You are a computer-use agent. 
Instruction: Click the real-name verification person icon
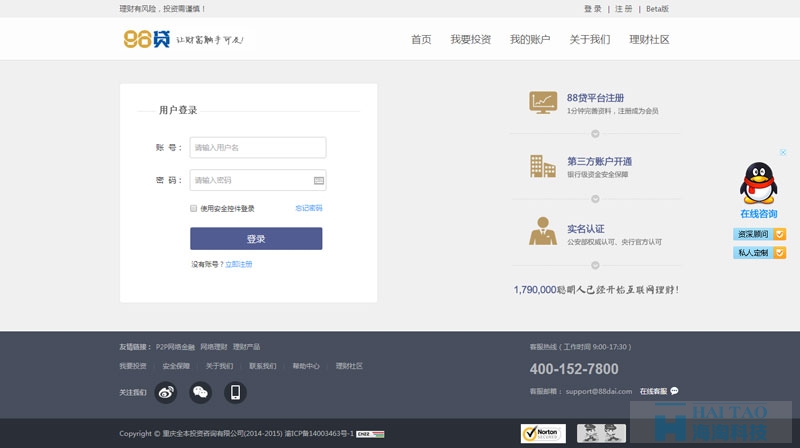pos(543,231)
